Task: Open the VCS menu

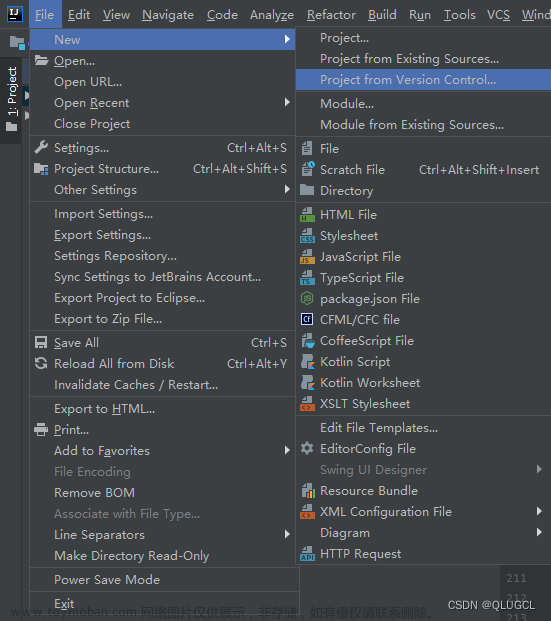Action: click(498, 15)
